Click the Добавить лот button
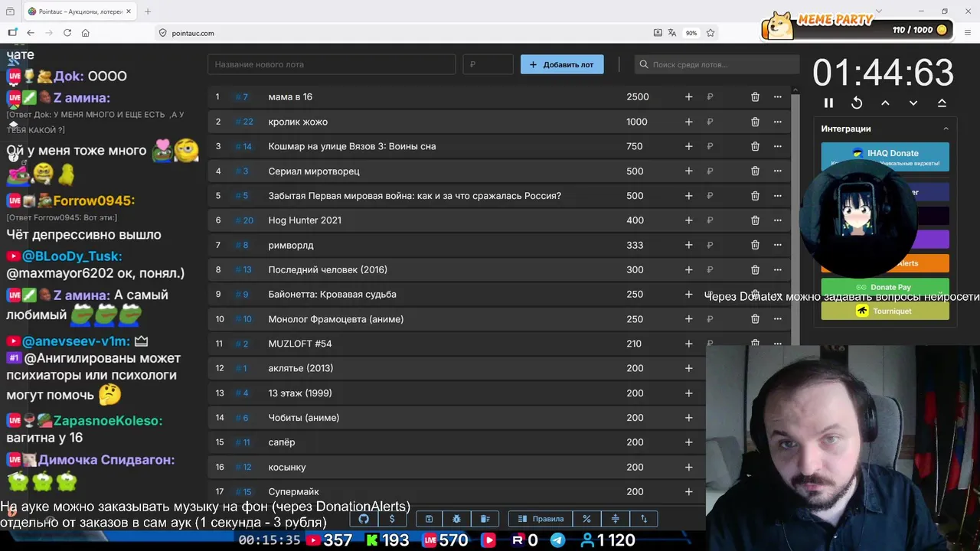 (562, 64)
